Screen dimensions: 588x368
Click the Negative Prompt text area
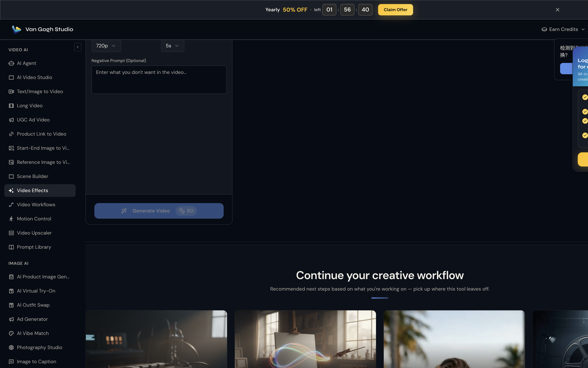159,80
